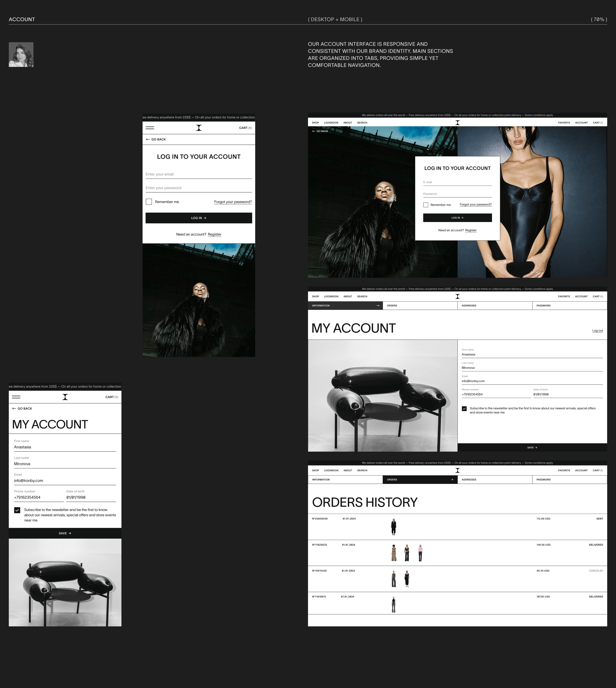Open the Orders tab on My Account page
The width and height of the screenshot is (616, 688).
420,306
